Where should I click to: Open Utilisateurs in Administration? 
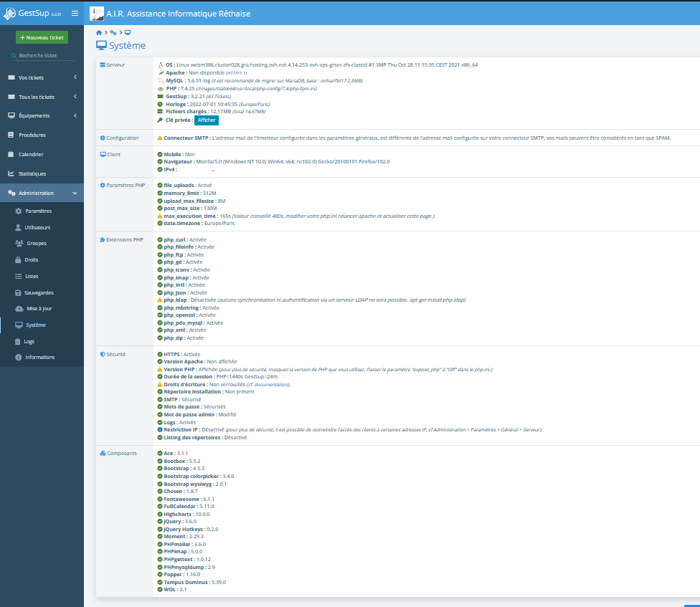coord(37,227)
